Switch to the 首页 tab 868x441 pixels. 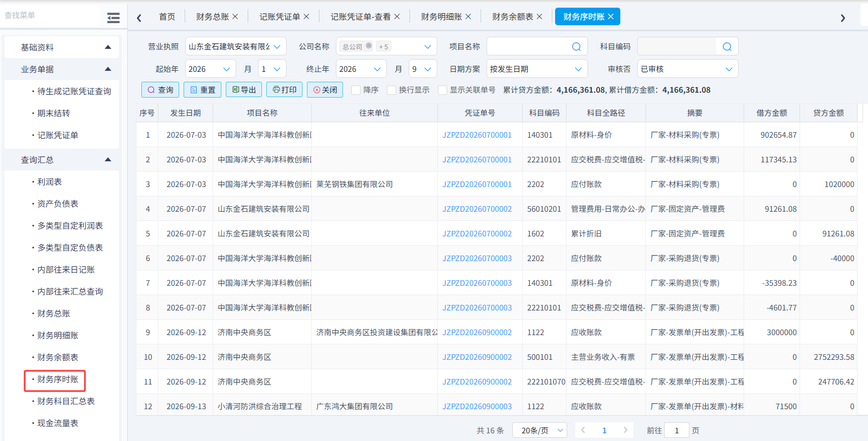click(167, 17)
